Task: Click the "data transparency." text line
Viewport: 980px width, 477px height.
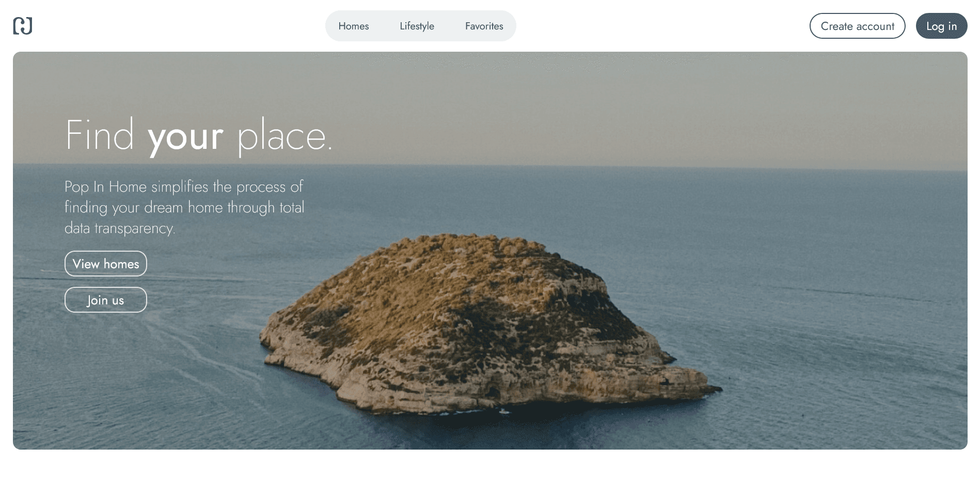Action: coord(120,228)
